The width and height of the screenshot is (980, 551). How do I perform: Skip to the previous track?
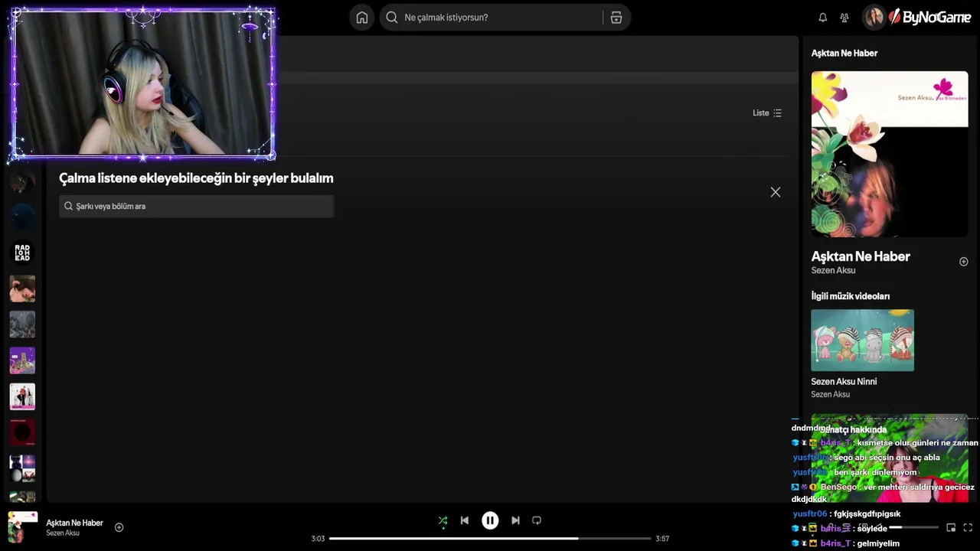[x=464, y=520]
